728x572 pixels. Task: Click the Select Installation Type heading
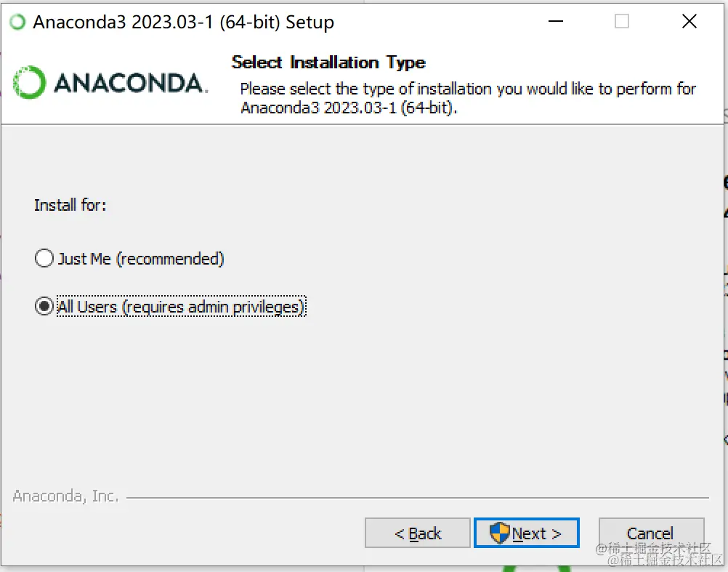tap(328, 63)
